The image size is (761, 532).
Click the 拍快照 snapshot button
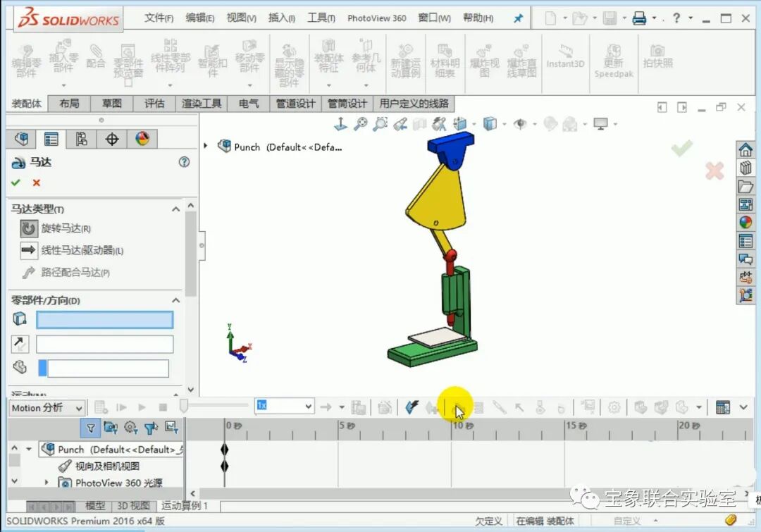click(657, 56)
